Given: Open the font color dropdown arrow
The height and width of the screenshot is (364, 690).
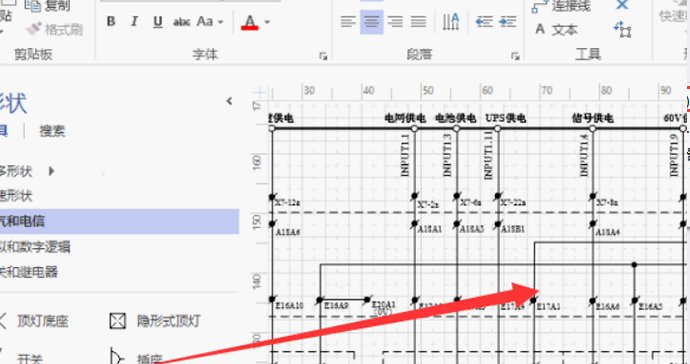Looking at the screenshot, I should (267, 22).
